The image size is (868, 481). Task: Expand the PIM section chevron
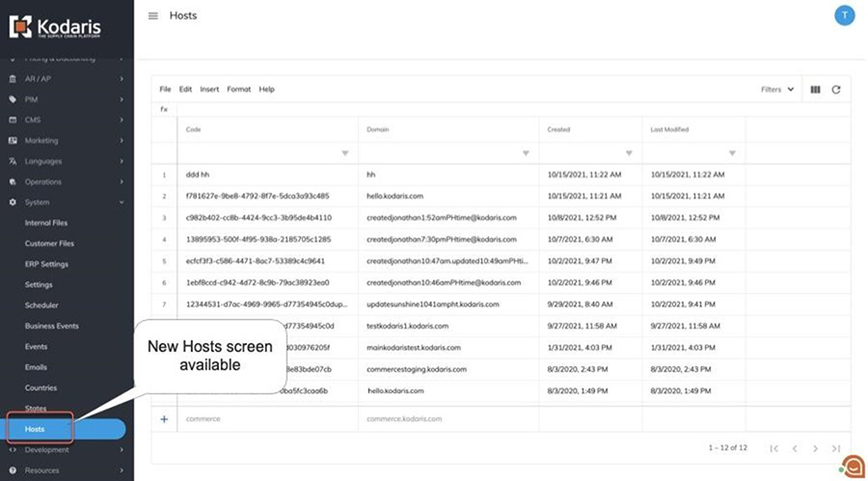coord(122,99)
